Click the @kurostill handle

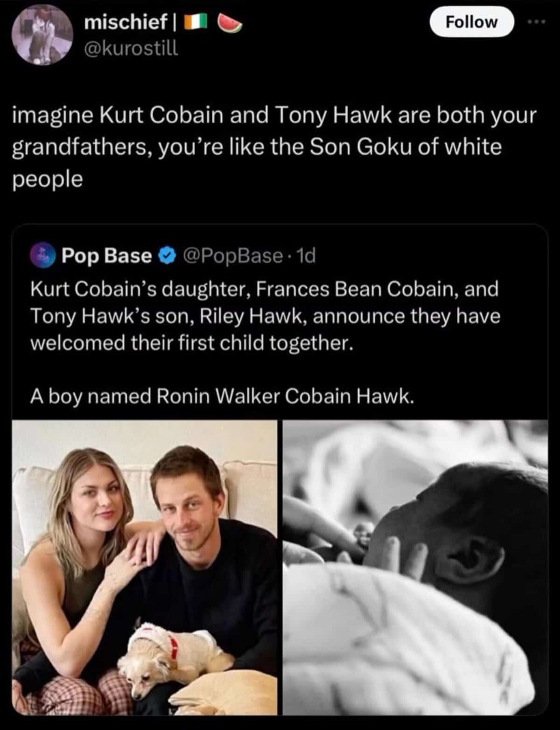click(131, 48)
